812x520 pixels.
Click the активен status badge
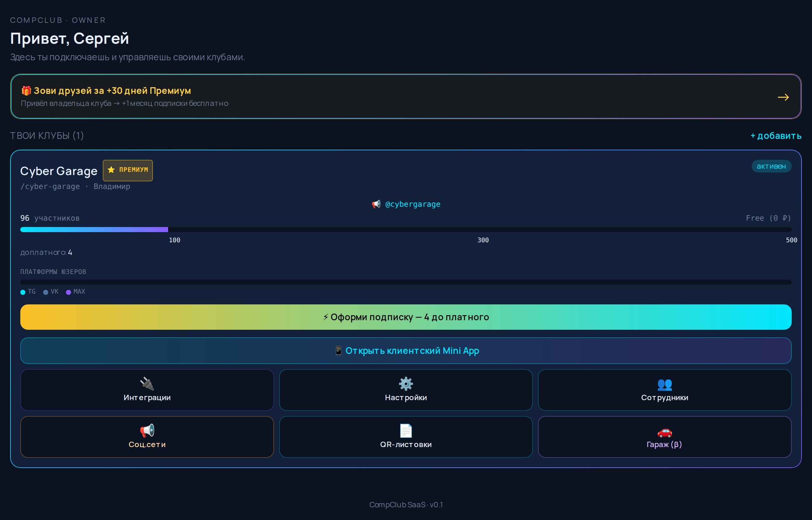pyautogui.click(x=771, y=166)
